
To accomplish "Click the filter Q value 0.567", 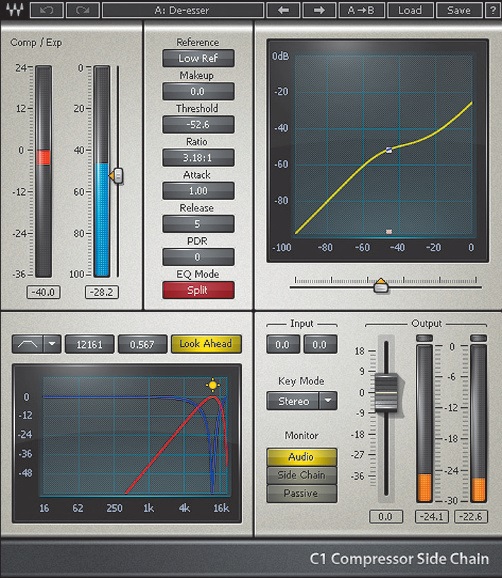I will tap(142, 344).
